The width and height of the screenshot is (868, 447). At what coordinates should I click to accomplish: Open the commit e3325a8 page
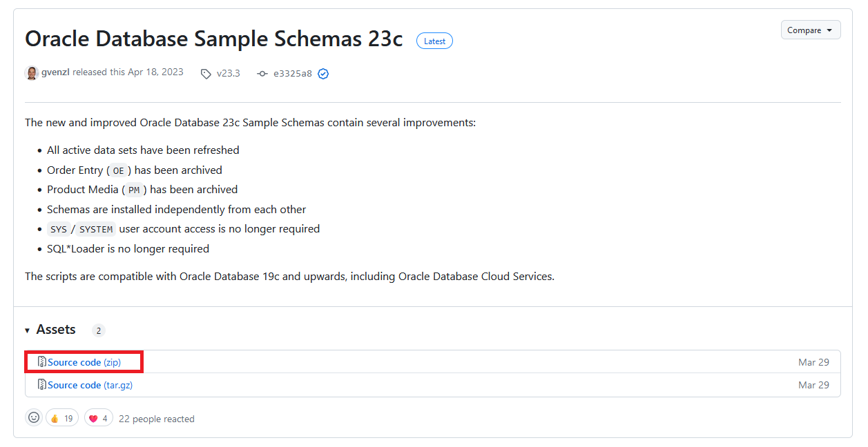click(x=292, y=73)
